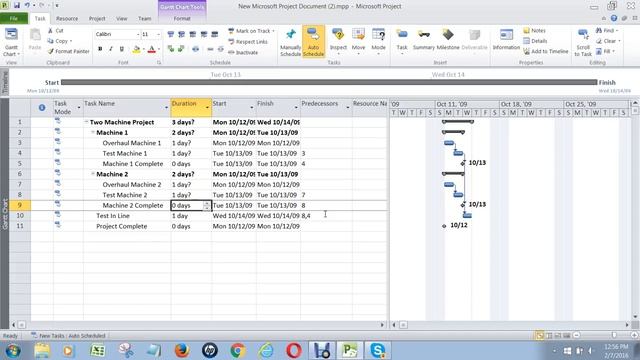The width and height of the screenshot is (640, 360).
Task: Click the Details button
Action: pyautogui.click(x=535, y=41)
